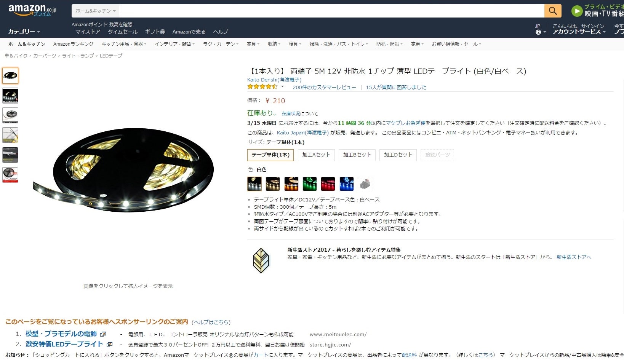This screenshot has height=364, width=624.
Task: Expand the カテゴリー menu
Action: click(x=24, y=32)
